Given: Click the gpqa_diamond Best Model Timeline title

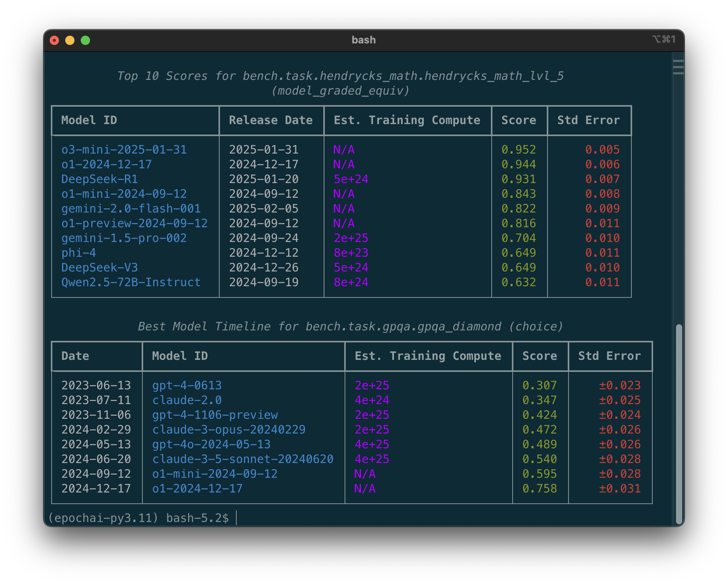Looking at the screenshot, I should click(350, 327).
